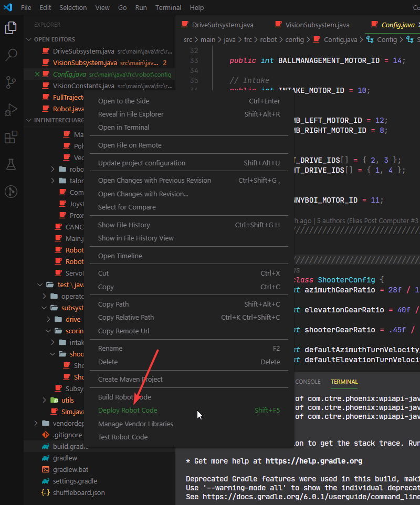The image size is (420, 505).
Task: Open the Testing flask view
Action: 11,164
